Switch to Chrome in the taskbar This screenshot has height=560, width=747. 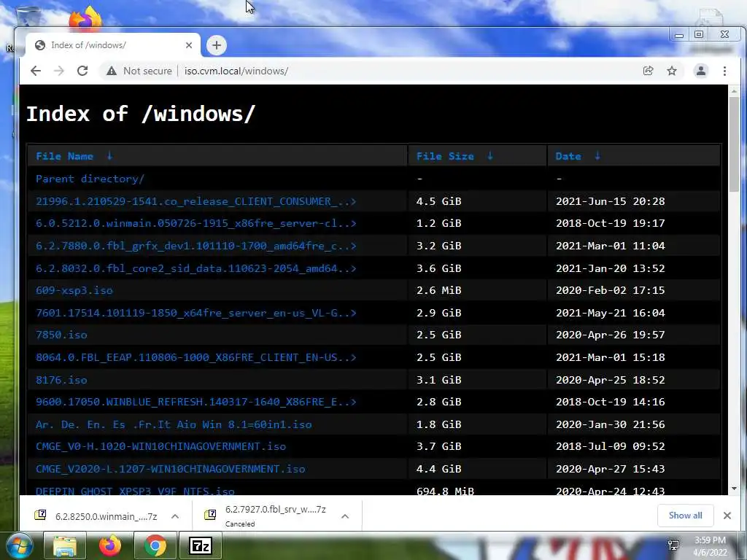(155, 545)
